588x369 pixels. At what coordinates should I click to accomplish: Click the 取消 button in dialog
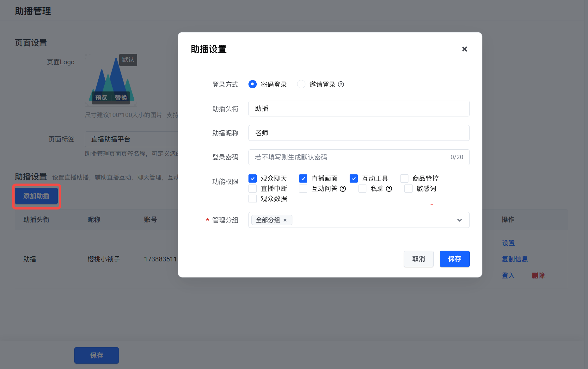tap(419, 259)
